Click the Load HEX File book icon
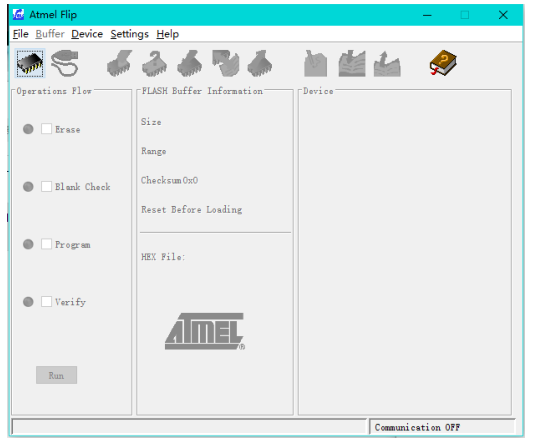 [352, 64]
